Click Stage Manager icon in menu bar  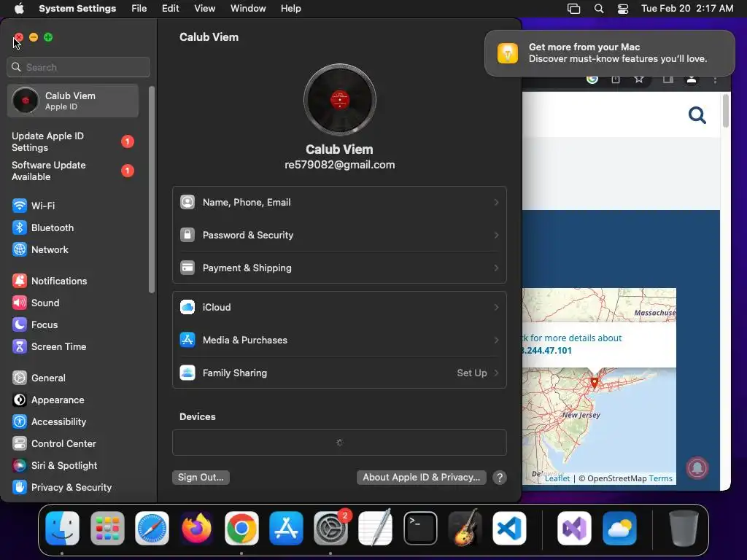tap(573, 9)
